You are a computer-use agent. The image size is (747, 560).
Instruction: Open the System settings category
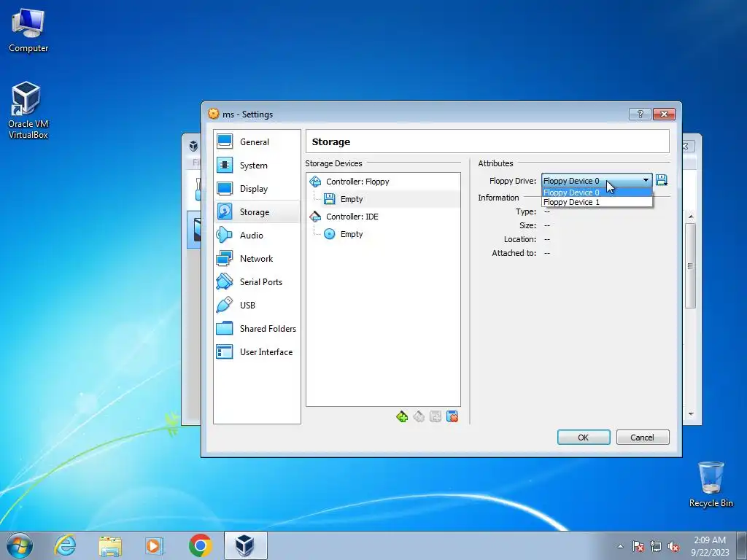pos(257,166)
